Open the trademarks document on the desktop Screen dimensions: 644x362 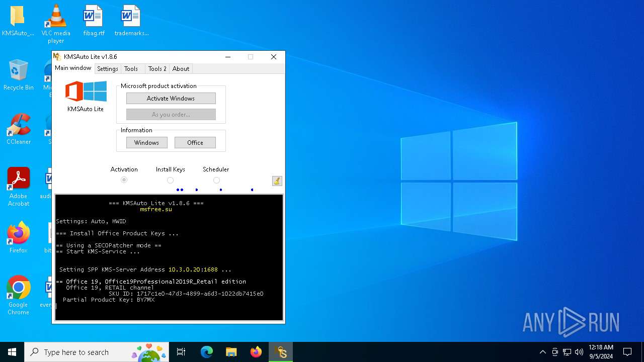coord(131,21)
